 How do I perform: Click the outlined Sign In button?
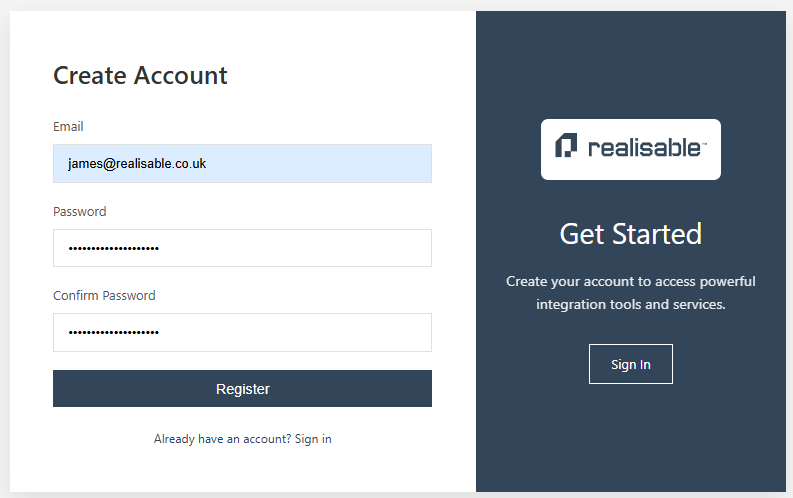(630, 364)
